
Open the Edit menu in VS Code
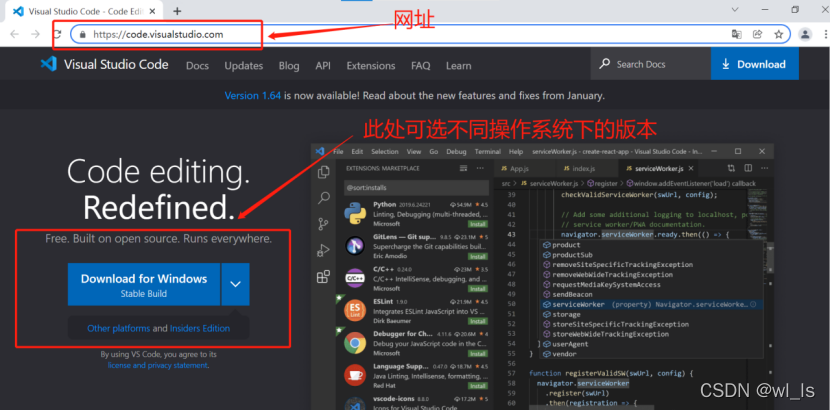click(x=357, y=151)
